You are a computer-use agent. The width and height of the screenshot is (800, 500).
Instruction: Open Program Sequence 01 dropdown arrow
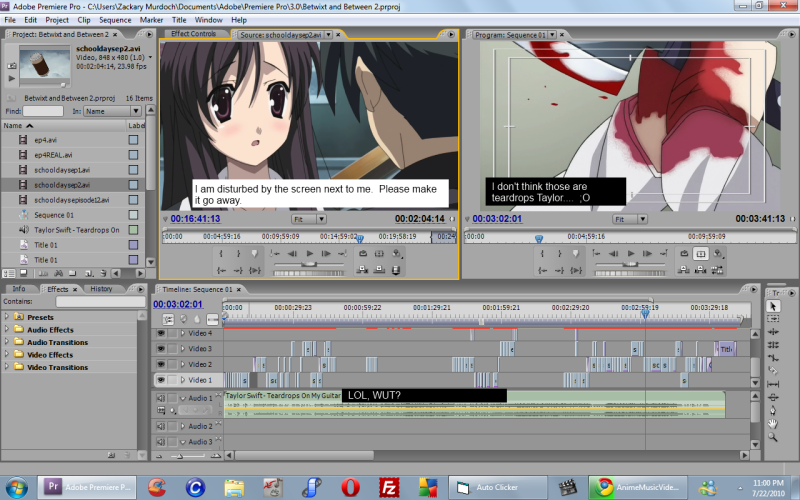point(552,35)
